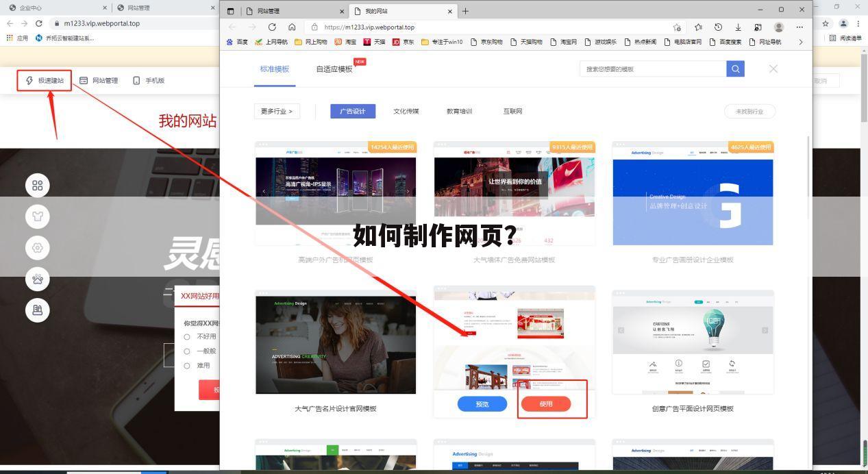Screen dimensions: 868x474
Task: Click the blue 预览 preview button
Action: [482, 404]
